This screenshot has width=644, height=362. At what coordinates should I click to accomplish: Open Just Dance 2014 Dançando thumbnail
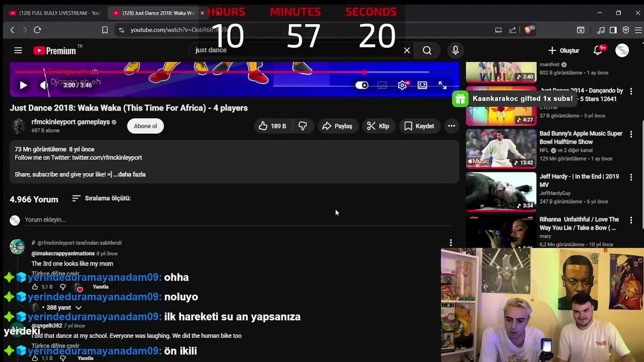pos(501,106)
